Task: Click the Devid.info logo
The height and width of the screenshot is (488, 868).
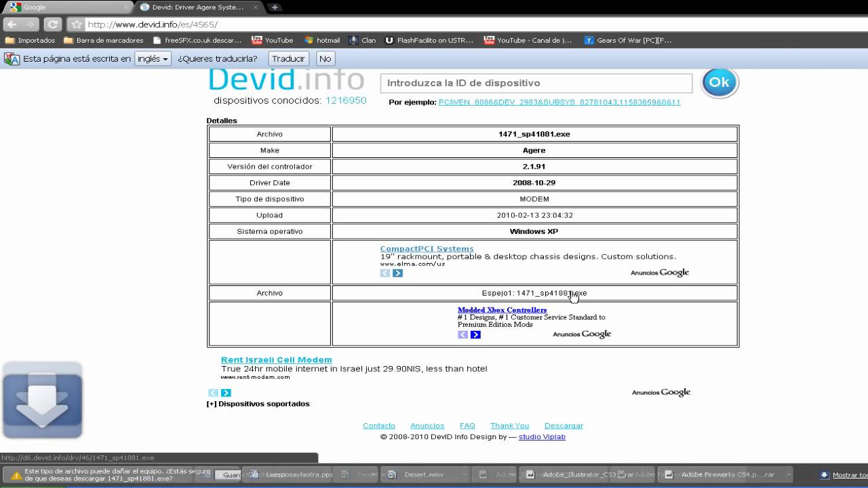Action: coord(286,80)
